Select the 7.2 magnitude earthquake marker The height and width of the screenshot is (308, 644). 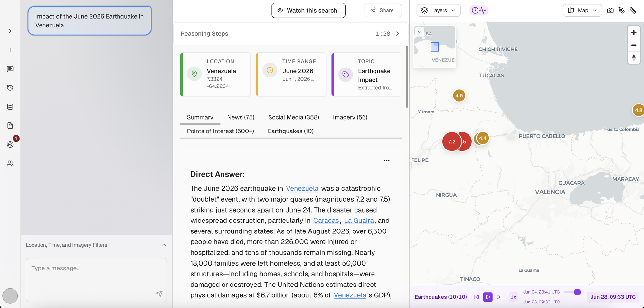pos(452,141)
